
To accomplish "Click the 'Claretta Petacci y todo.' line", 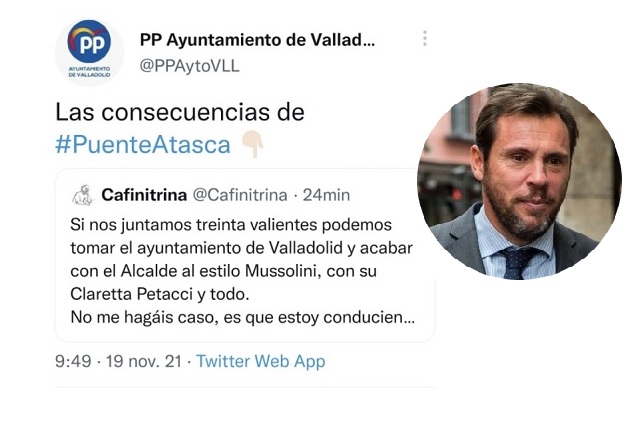I will click(158, 295).
